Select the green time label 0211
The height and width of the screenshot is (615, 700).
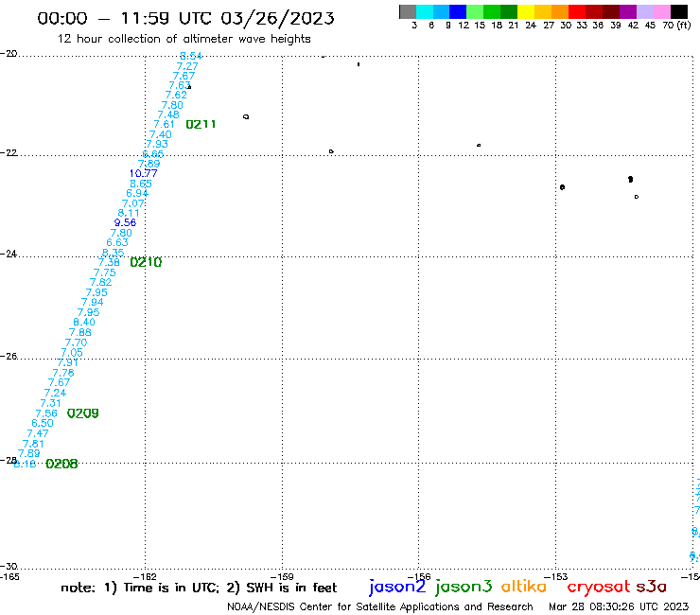(201, 124)
